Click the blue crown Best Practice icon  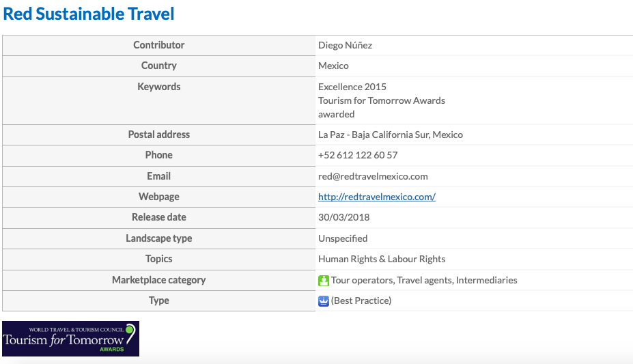click(324, 301)
